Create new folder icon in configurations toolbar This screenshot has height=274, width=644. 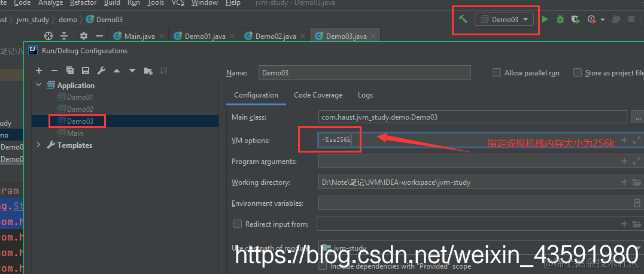[148, 71]
